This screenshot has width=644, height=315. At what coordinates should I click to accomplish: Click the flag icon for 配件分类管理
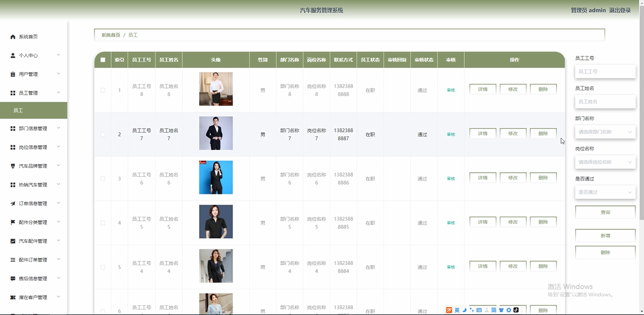[13, 222]
